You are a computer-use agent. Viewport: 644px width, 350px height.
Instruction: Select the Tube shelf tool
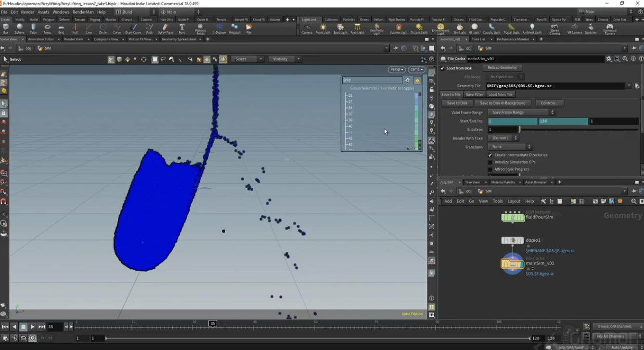(x=33, y=29)
